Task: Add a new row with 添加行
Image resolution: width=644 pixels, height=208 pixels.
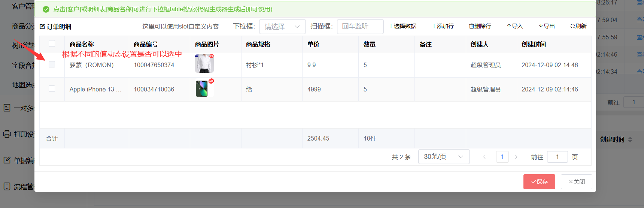Action: [x=443, y=26]
